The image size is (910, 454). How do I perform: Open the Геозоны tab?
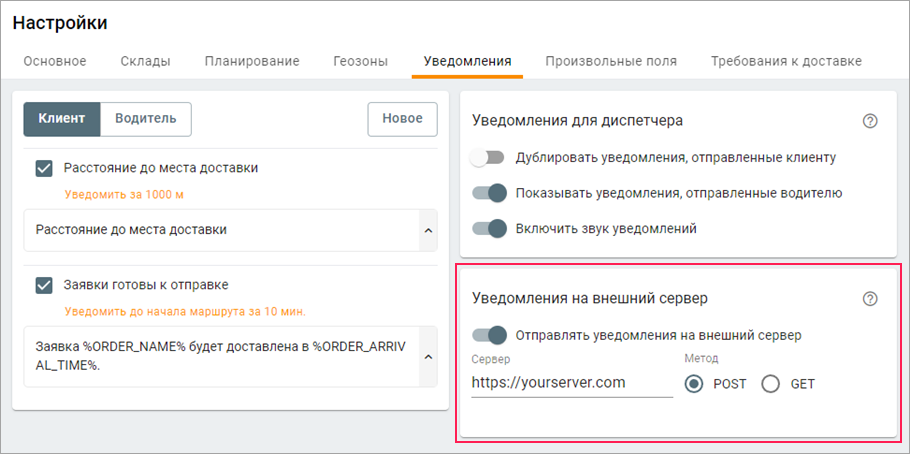pyautogui.click(x=361, y=61)
